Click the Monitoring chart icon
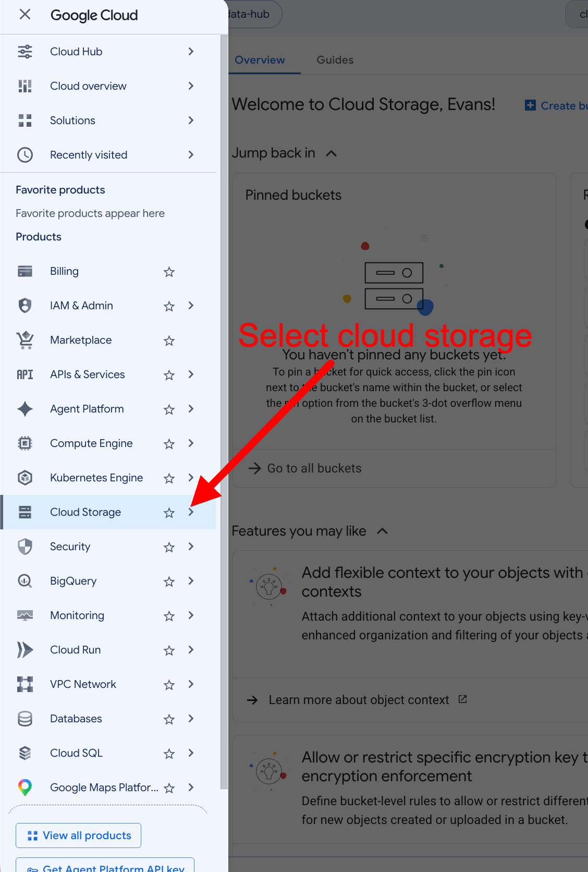Image resolution: width=588 pixels, height=872 pixels. 25,615
